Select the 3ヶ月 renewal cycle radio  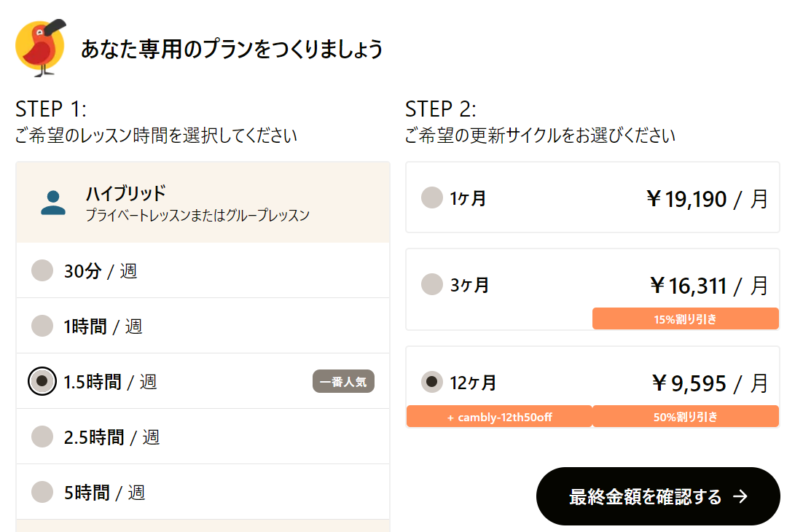431,284
